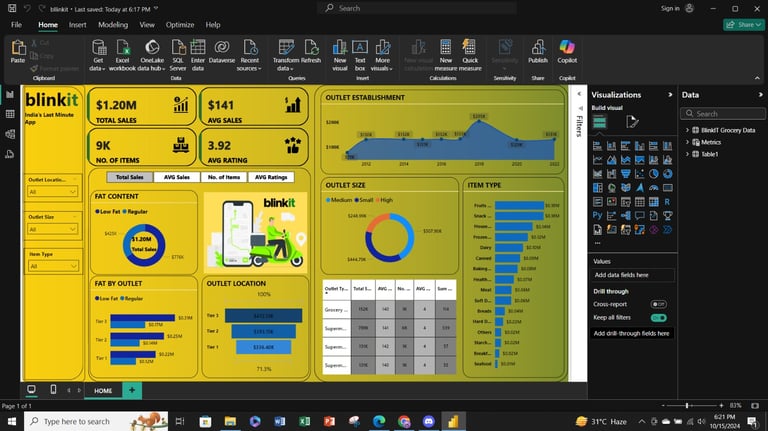This screenshot has height=431, width=768.
Task: Switch to the Insert ribbon tab
Action: click(x=77, y=24)
